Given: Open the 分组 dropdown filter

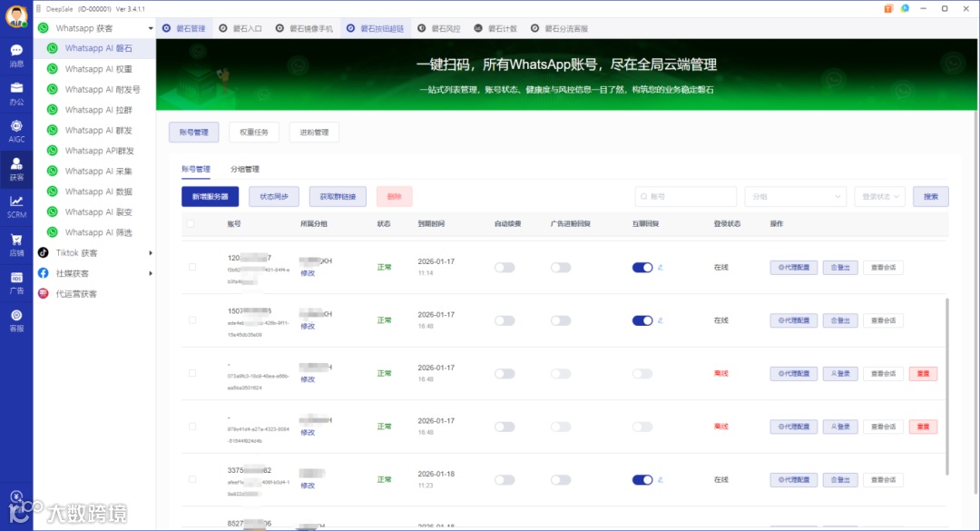Looking at the screenshot, I should [x=796, y=196].
